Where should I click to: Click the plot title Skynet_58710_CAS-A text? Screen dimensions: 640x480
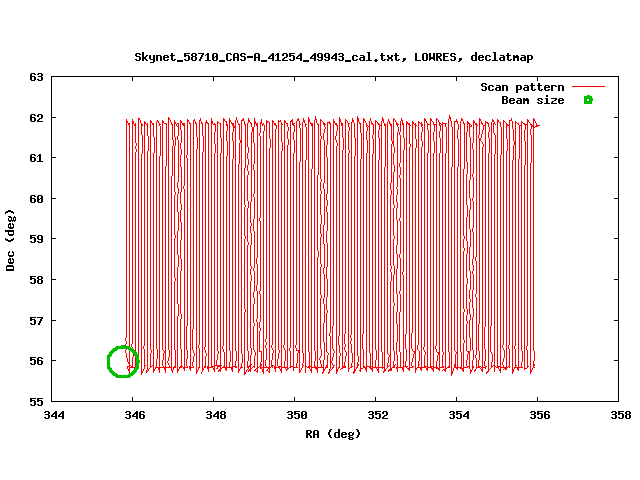point(333,57)
